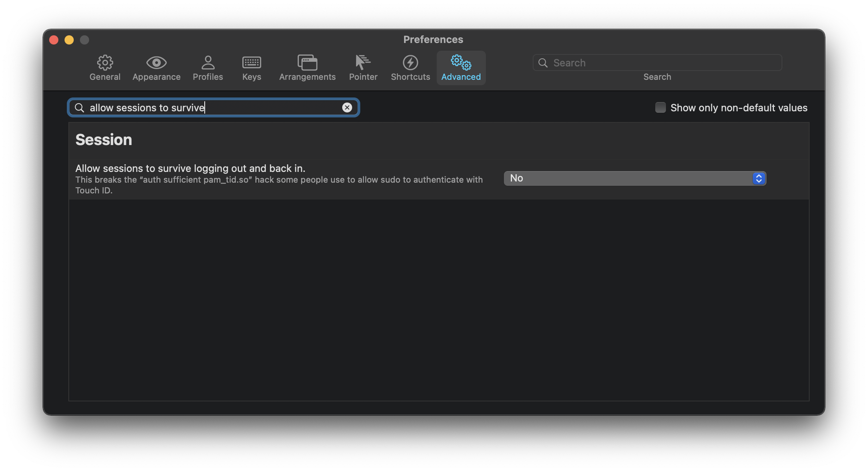Switch to General preferences tab

[x=105, y=66]
